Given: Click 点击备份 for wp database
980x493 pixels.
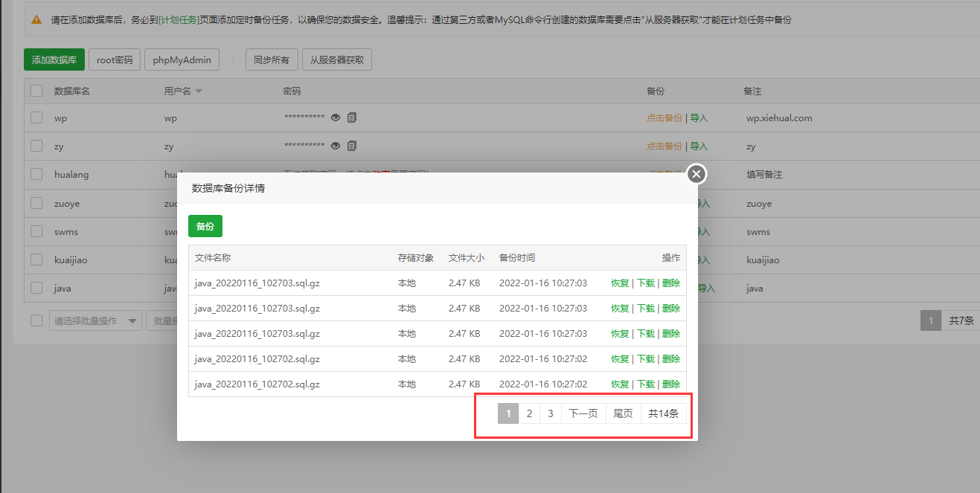Looking at the screenshot, I should pos(664,118).
